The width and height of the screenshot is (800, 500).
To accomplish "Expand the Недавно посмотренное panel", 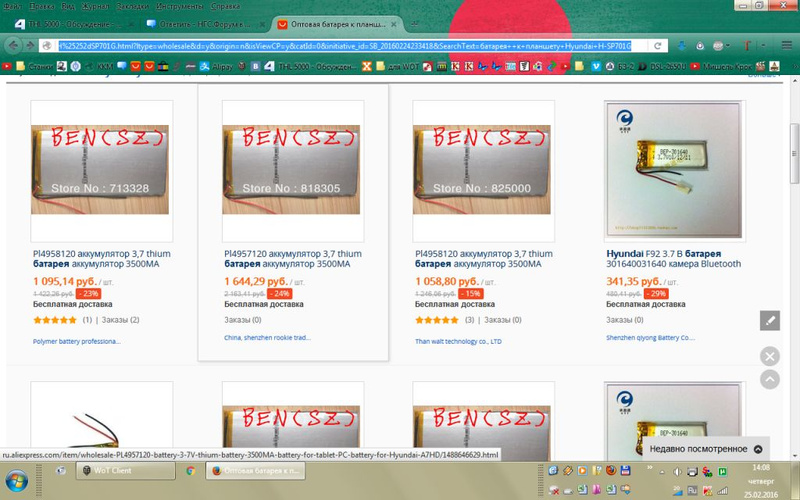I will [x=705, y=449].
